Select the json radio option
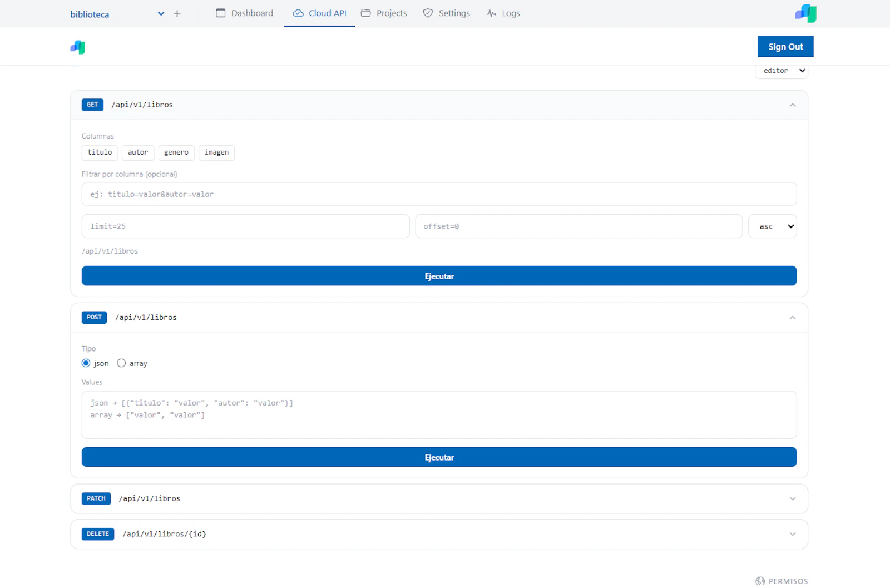This screenshot has height=588, width=890. (x=86, y=363)
